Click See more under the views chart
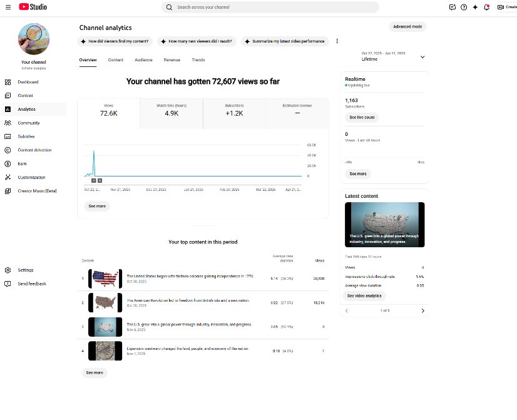 (97, 206)
